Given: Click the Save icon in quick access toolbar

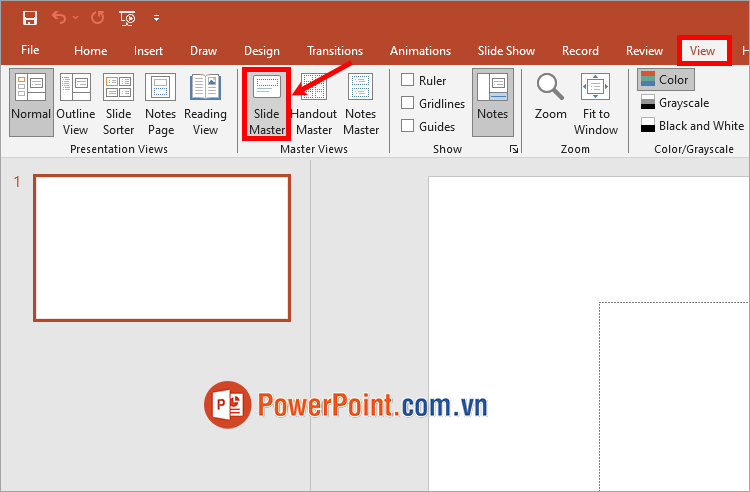Looking at the screenshot, I should click(30, 18).
